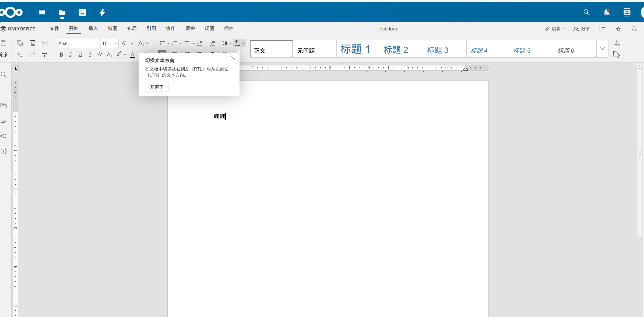
Task: Open the 插入 tab
Action: pyautogui.click(x=93, y=29)
